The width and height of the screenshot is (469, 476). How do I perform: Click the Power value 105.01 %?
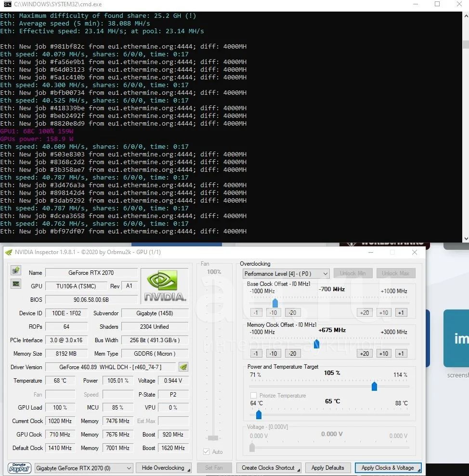pyautogui.click(x=118, y=381)
